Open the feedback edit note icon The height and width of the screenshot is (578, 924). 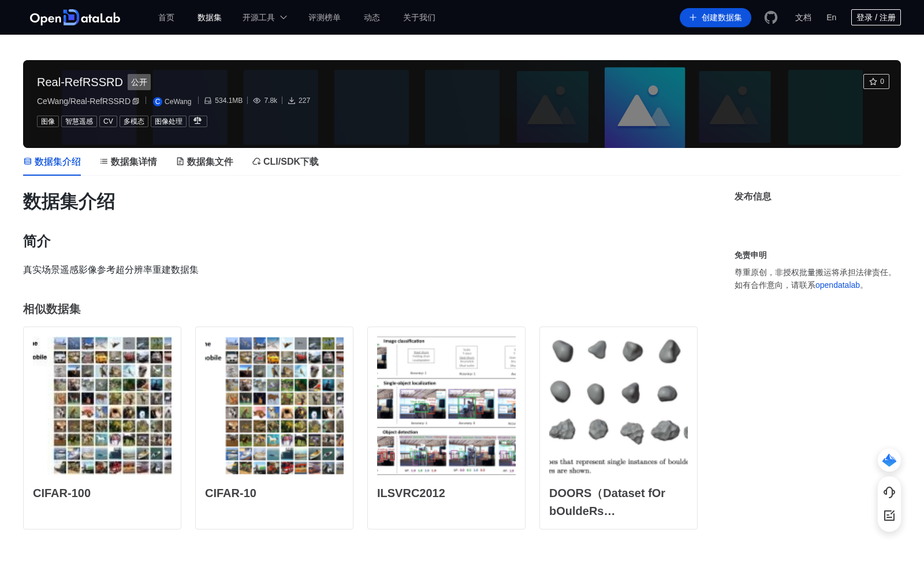889,516
